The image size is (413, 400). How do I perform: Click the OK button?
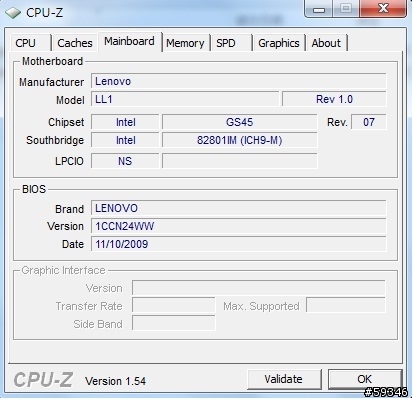[365, 379]
